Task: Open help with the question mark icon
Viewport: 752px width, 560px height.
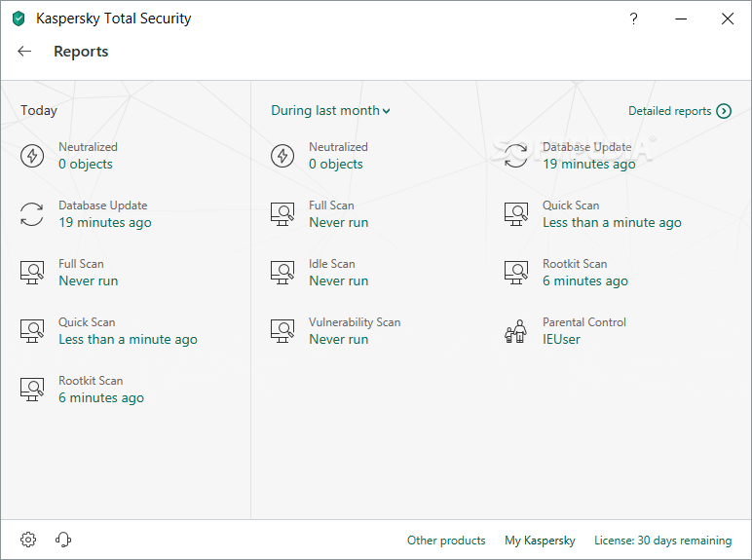Action: click(633, 19)
